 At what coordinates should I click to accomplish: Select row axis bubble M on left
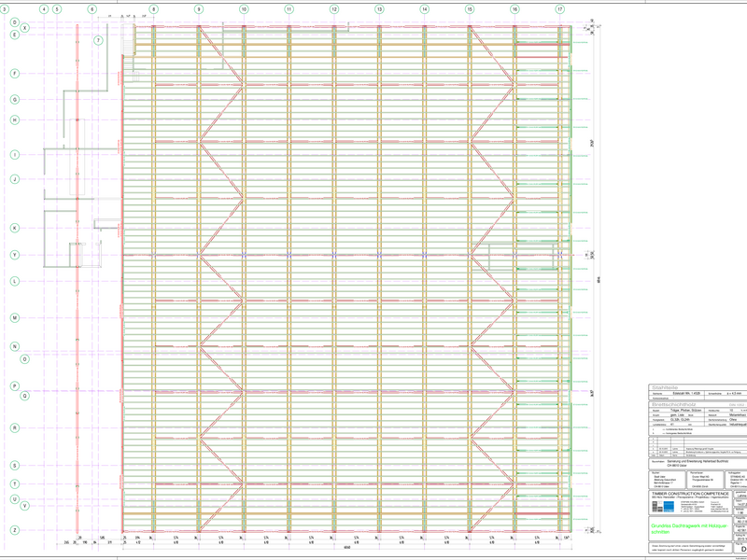pos(15,318)
